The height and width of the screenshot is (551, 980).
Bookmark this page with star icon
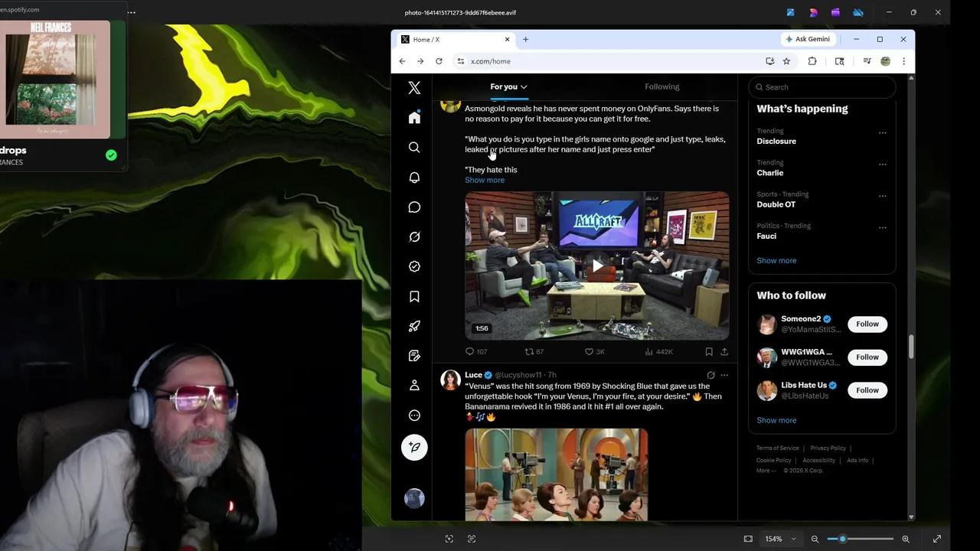tap(786, 61)
